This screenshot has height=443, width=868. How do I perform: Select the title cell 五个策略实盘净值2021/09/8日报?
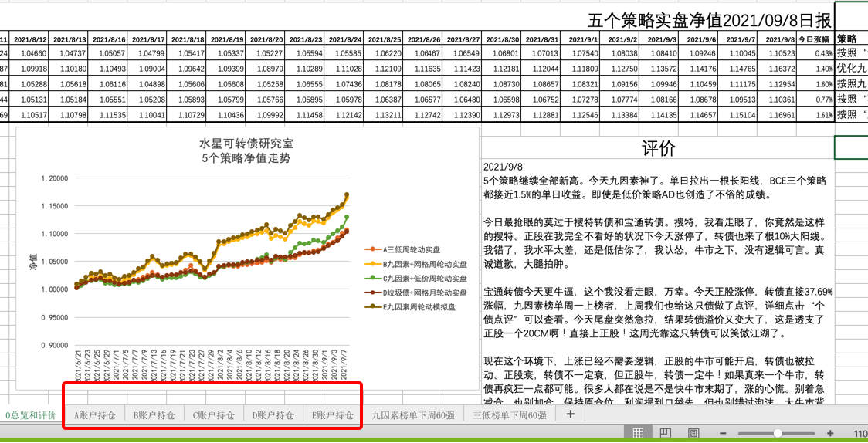[709, 21]
